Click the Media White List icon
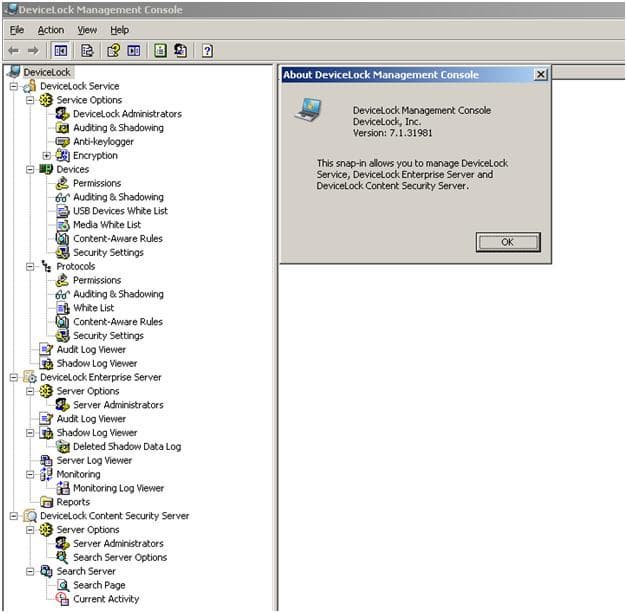This screenshot has height=613, width=627. click(62, 225)
